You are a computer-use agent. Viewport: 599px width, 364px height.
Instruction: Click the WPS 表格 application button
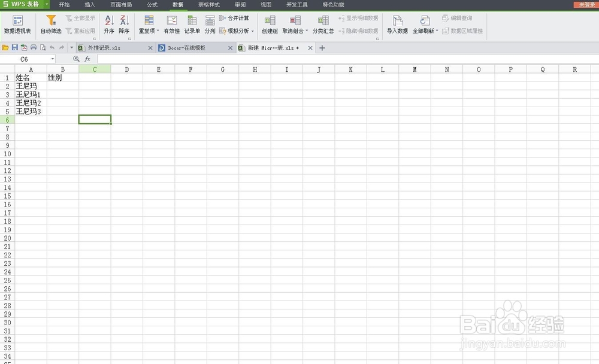click(22, 5)
